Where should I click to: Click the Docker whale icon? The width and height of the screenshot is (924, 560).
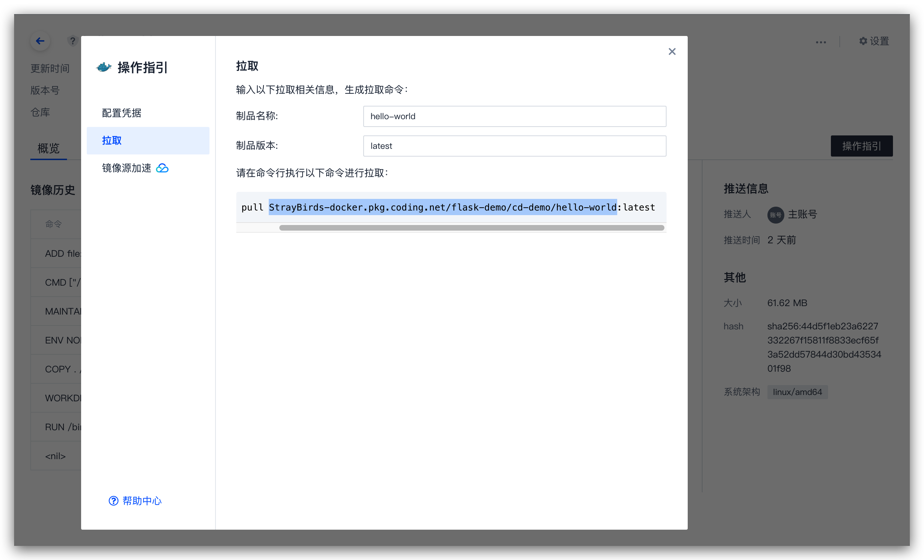tap(104, 67)
